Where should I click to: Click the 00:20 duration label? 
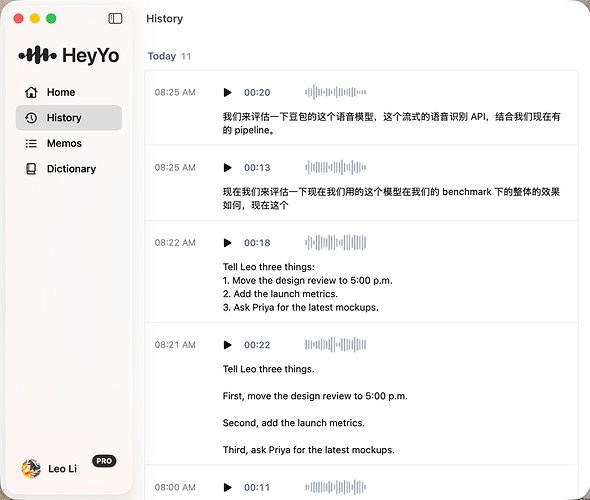click(257, 93)
